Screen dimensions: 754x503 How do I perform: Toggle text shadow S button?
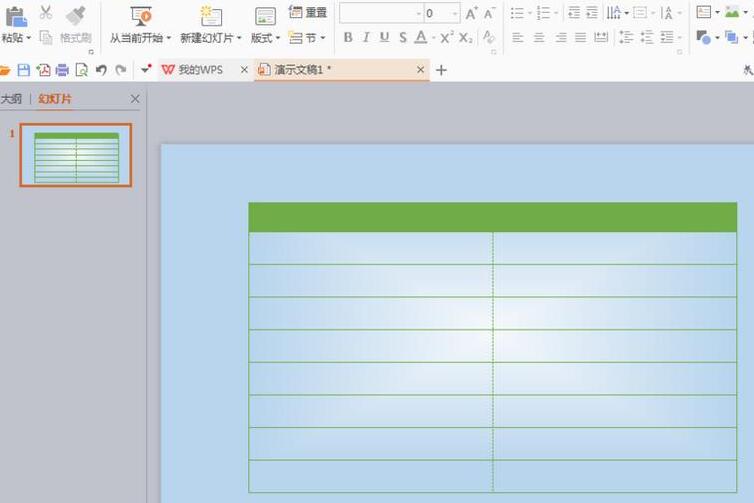[403, 37]
